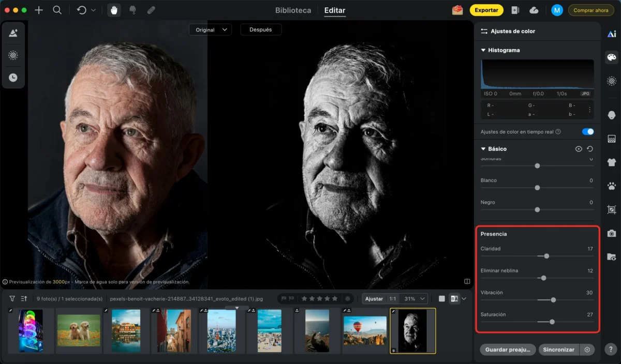Collapse the Histograma section

pos(483,50)
